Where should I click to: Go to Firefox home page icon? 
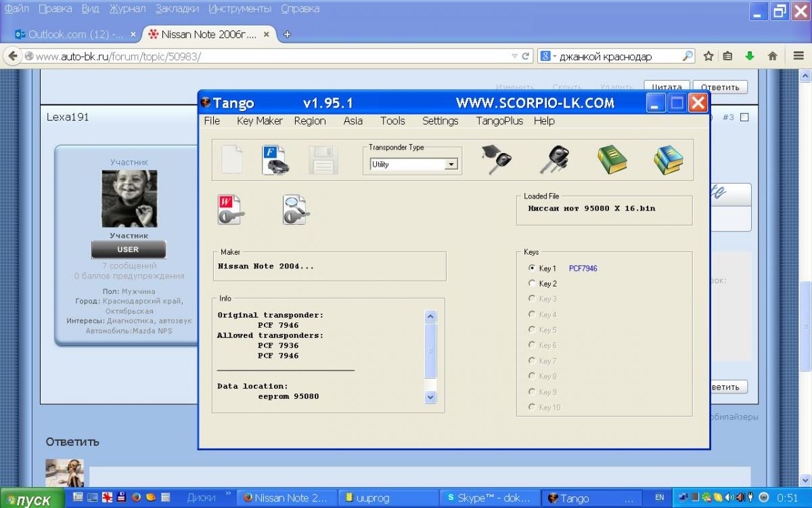[x=772, y=56]
